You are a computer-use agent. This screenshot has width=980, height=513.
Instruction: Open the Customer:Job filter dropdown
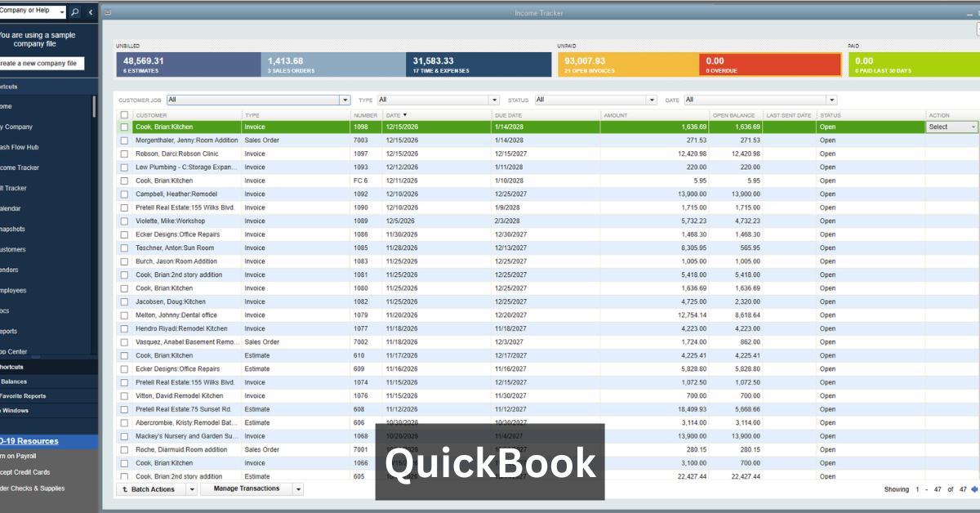point(345,100)
